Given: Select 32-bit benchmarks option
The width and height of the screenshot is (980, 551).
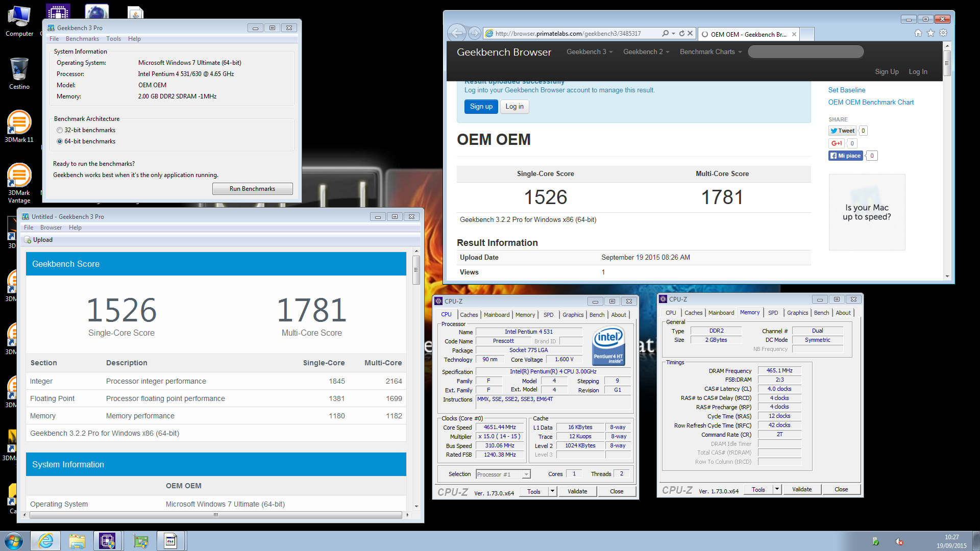Looking at the screenshot, I should pyautogui.click(x=86, y=130).
